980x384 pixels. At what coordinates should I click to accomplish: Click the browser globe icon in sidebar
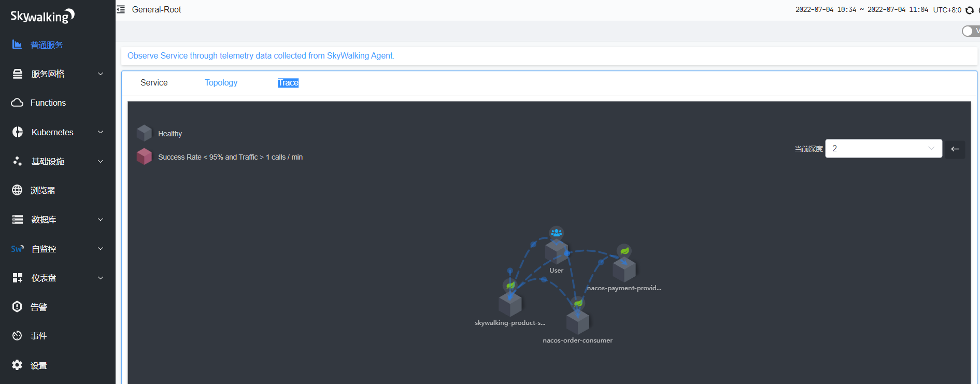[18, 190]
